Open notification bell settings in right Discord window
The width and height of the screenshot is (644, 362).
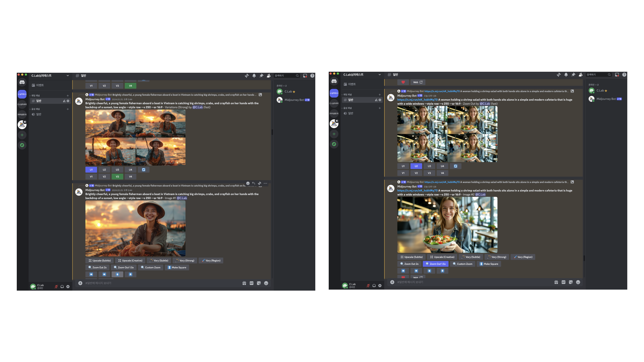[x=566, y=75]
